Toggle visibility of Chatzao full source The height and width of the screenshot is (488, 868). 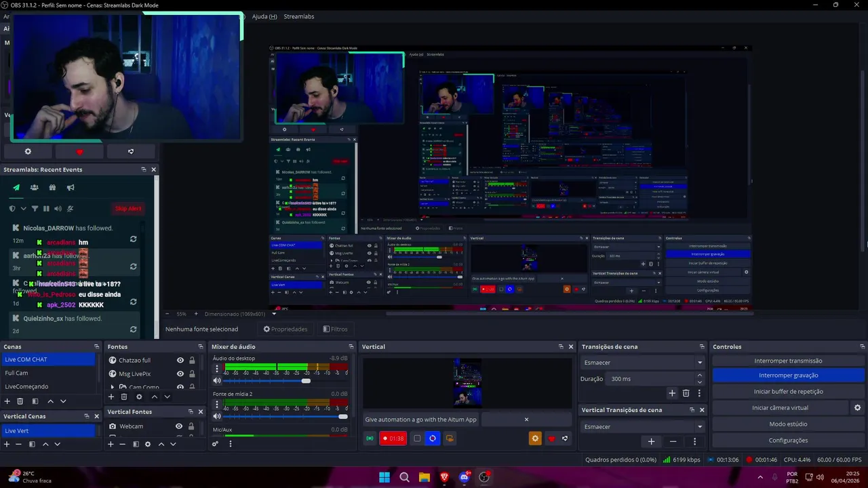coord(180,361)
